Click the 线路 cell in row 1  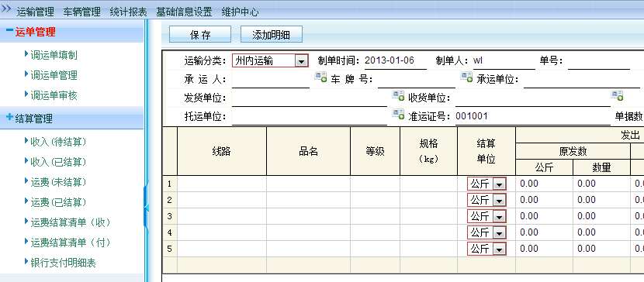(x=222, y=184)
